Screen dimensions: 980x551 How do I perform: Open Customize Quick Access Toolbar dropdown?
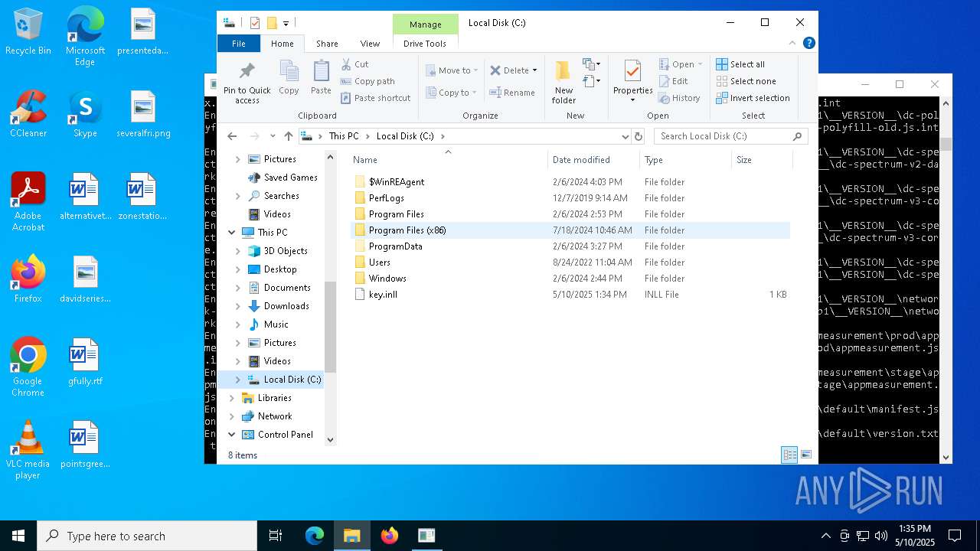click(x=286, y=23)
